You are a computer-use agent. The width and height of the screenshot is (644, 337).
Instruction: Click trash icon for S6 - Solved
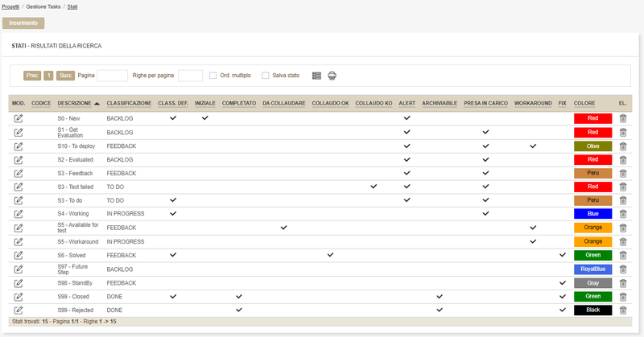click(x=622, y=255)
